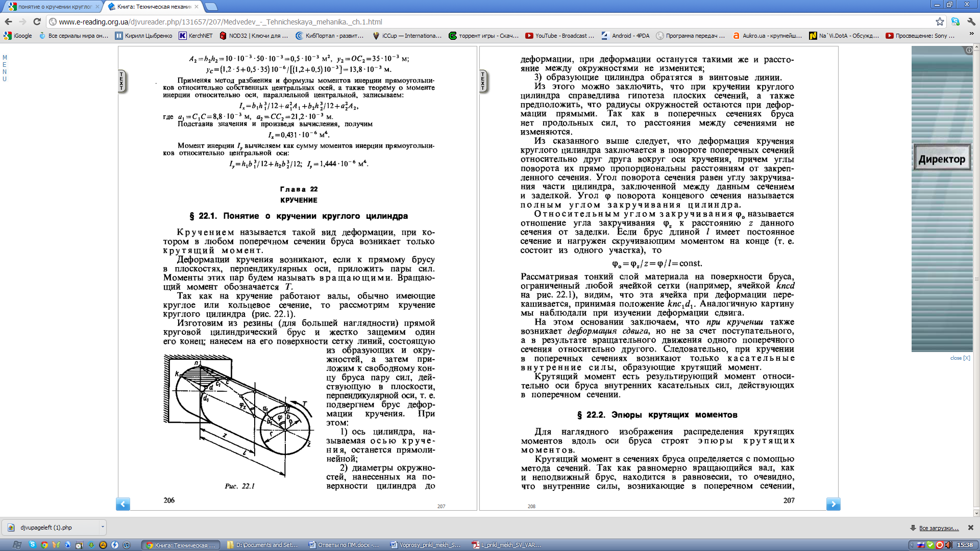Viewport: 980px width, 551px height.
Task: Close the ad with 'close [X]' link
Action: point(960,358)
